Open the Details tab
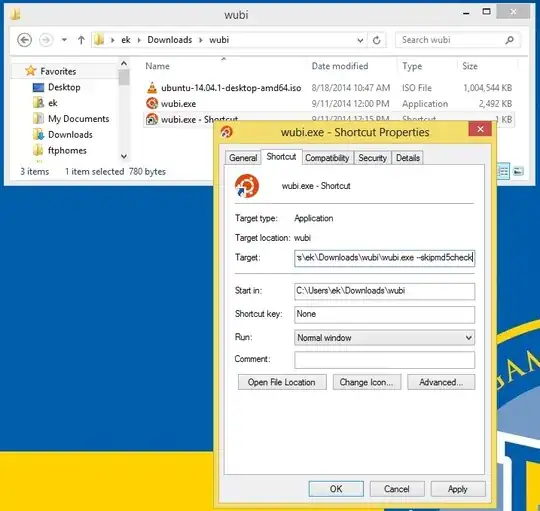The height and width of the screenshot is (511, 540). pos(408,158)
